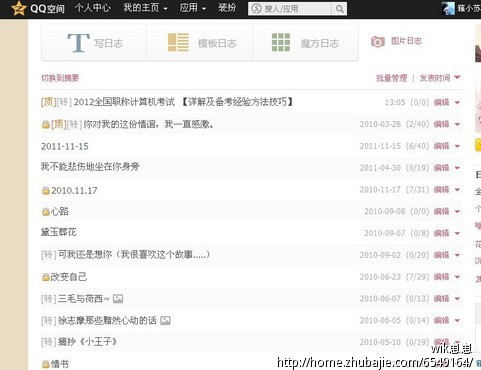Open 我的主页 menu
This screenshot has height=370, width=481.
pos(145,8)
